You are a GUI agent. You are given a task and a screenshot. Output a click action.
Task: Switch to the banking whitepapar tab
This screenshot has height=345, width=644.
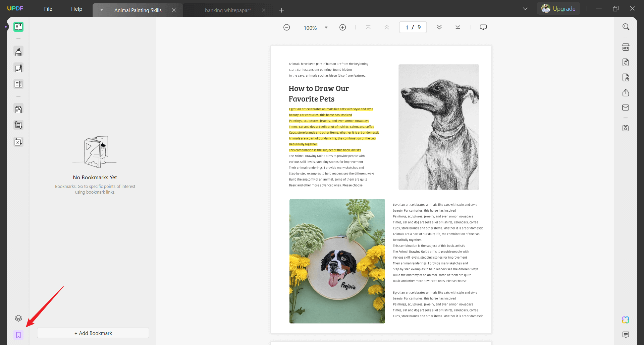point(228,10)
